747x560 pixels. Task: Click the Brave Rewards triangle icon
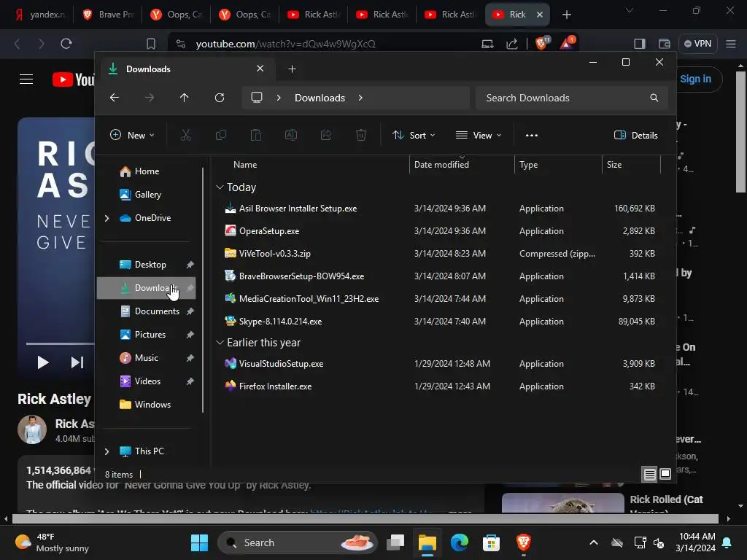tap(567, 43)
